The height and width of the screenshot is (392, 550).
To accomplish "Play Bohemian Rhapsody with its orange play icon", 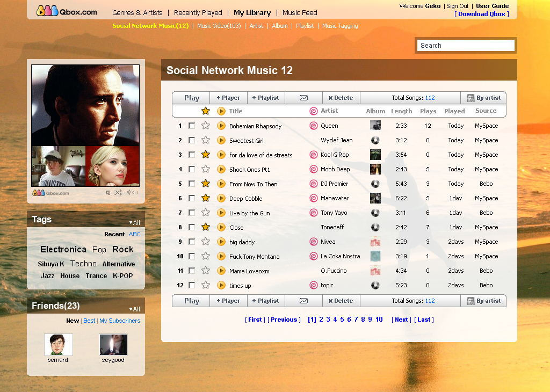I will click(221, 126).
